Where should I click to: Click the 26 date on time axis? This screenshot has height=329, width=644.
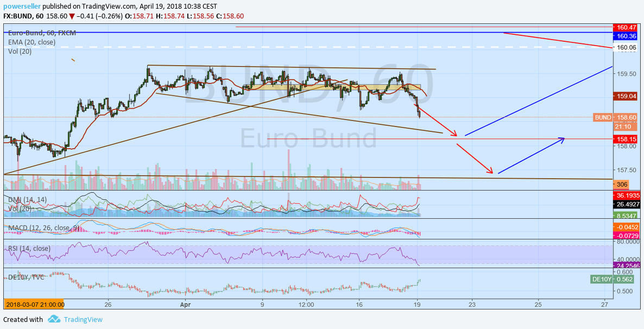click(109, 305)
